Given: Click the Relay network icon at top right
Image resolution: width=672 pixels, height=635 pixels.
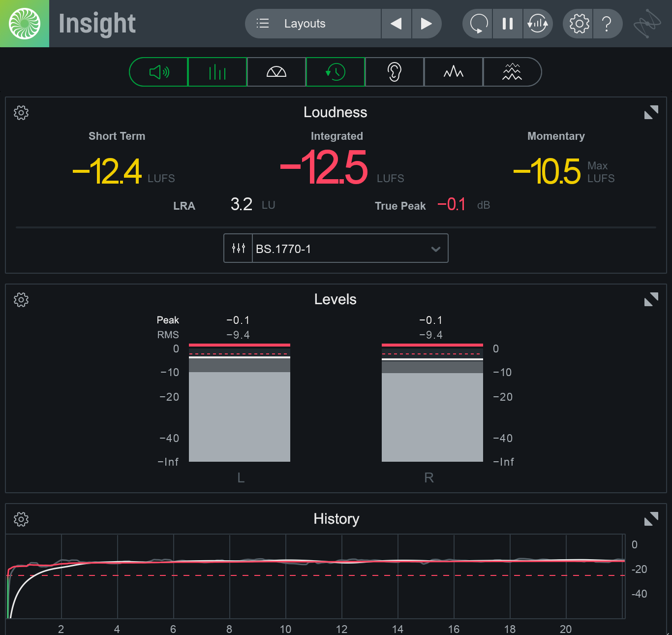Looking at the screenshot, I should coord(647,24).
